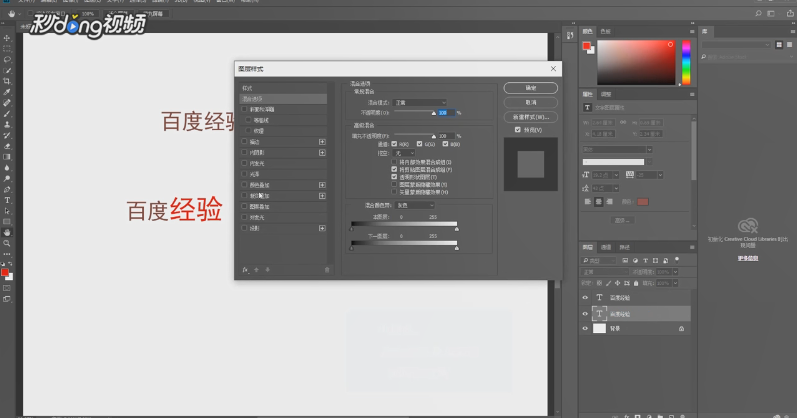
Task: Select the Dodge tool
Action: (x=7, y=178)
